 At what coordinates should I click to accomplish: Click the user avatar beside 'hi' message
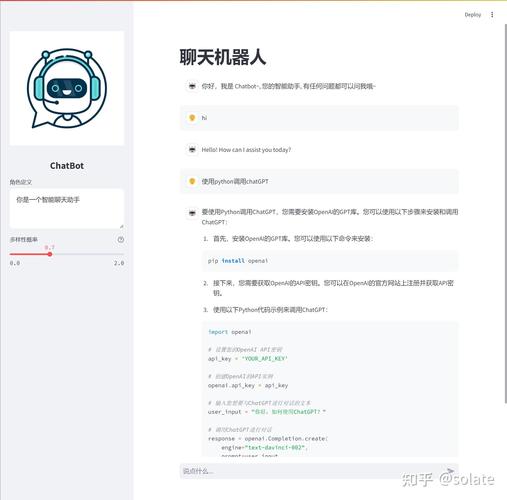(192, 118)
